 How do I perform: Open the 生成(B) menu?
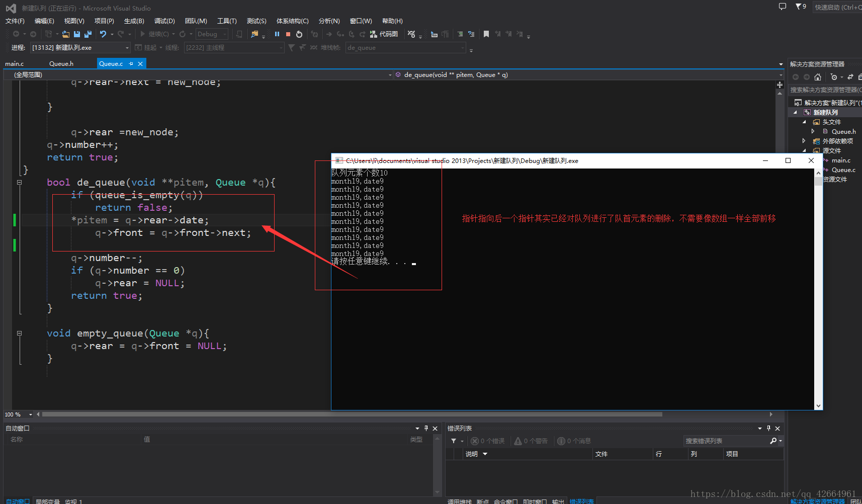pos(134,21)
